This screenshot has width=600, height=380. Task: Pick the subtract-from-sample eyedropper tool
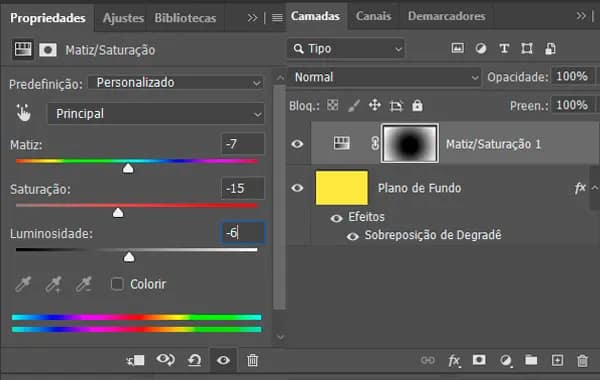click(83, 284)
